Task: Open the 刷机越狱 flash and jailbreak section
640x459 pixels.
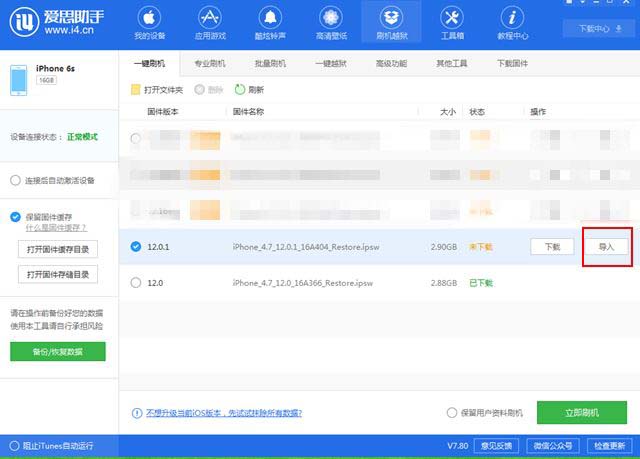Action: 391,23
